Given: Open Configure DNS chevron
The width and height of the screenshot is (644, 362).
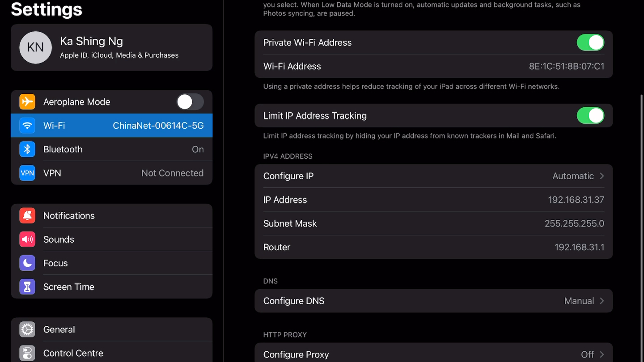Looking at the screenshot, I should click(602, 301).
